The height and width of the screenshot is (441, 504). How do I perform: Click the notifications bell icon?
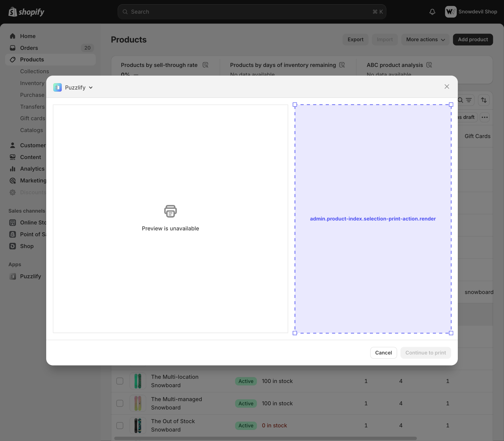click(432, 12)
